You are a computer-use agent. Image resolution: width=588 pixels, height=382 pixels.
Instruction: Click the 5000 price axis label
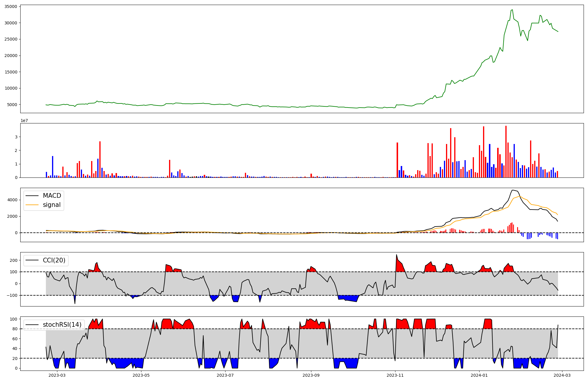tap(11, 105)
